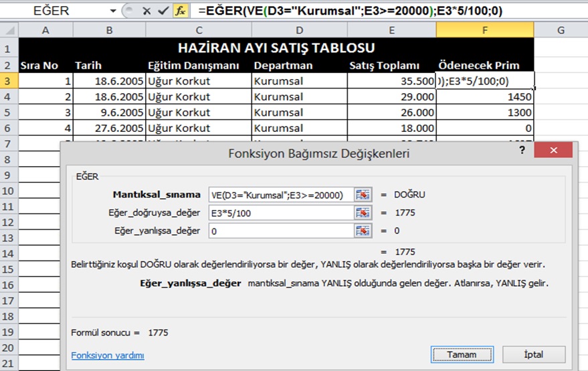Select column A header
The height and width of the screenshot is (371, 588).
[x=45, y=30]
